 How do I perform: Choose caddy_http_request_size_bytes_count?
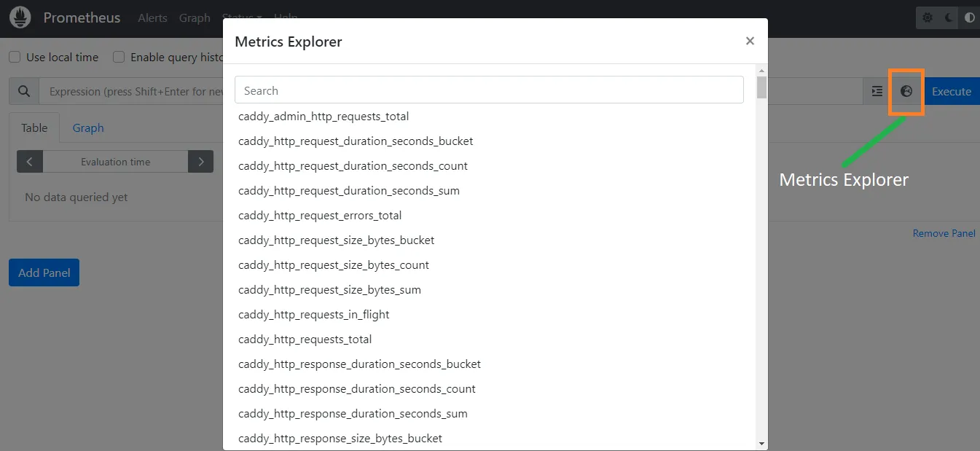(334, 265)
